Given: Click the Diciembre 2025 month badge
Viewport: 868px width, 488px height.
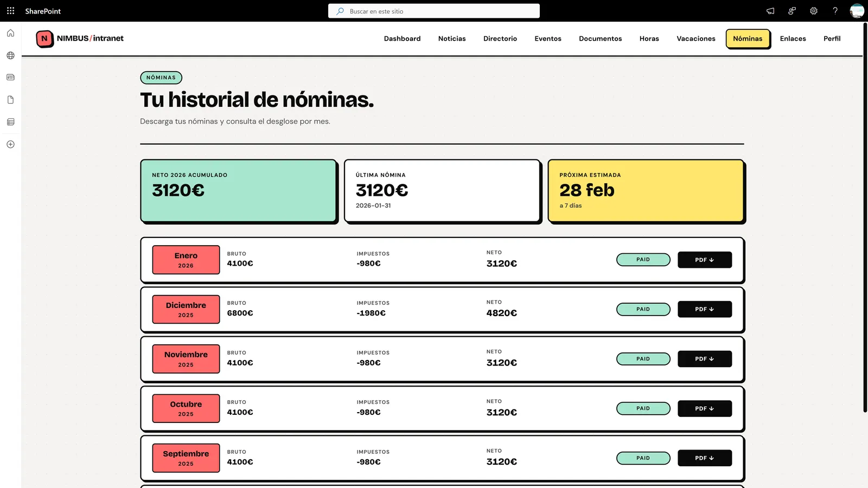Looking at the screenshot, I should pyautogui.click(x=186, y=309).
